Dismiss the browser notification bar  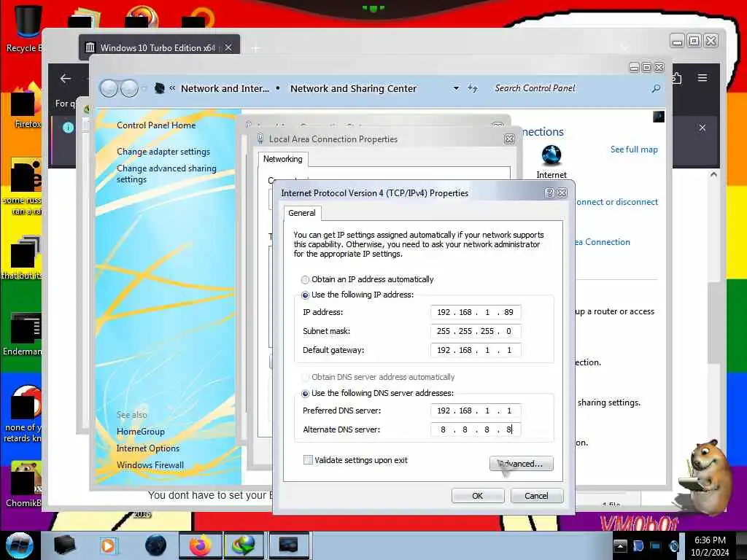[x=703, y=128]
